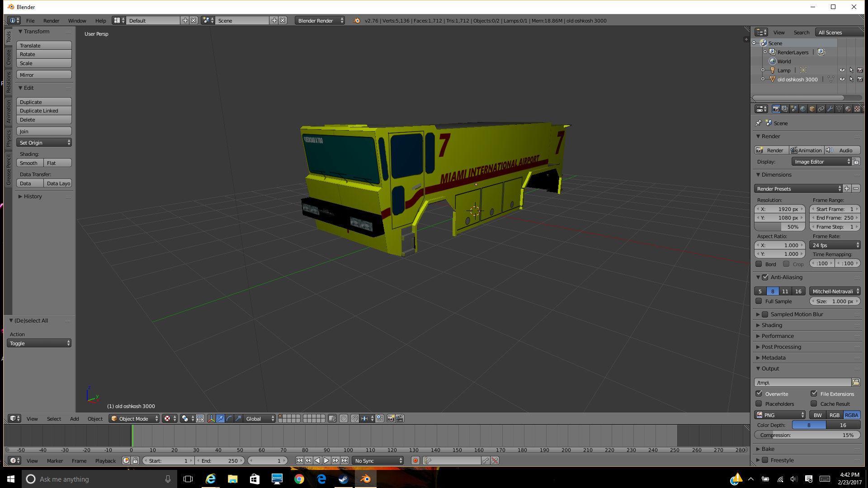Click the pin icon beside Scene in properties

pyautogui.click(x=759, y=123)
